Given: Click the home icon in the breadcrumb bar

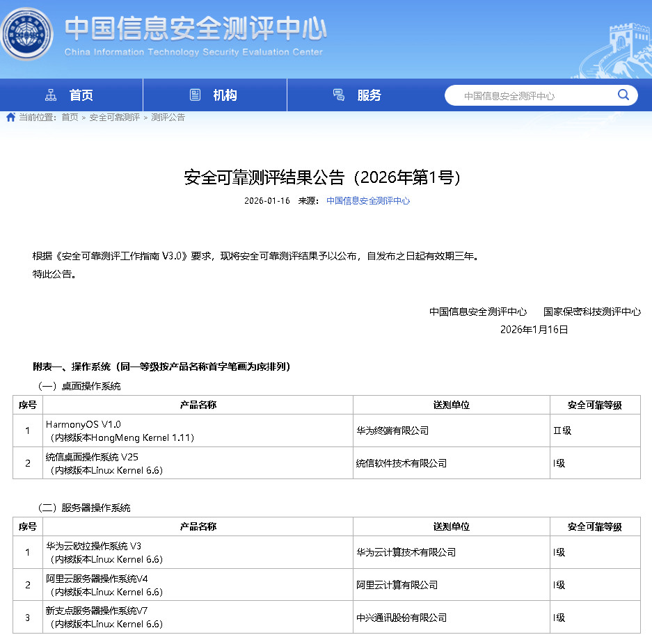Looking at the screenshot, I should point(10,118).
